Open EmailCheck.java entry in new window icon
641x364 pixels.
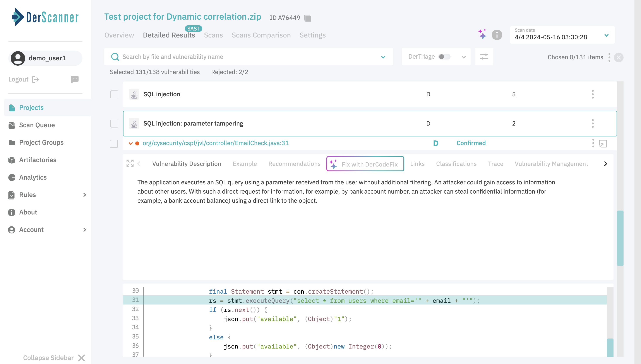coord(603,143)
